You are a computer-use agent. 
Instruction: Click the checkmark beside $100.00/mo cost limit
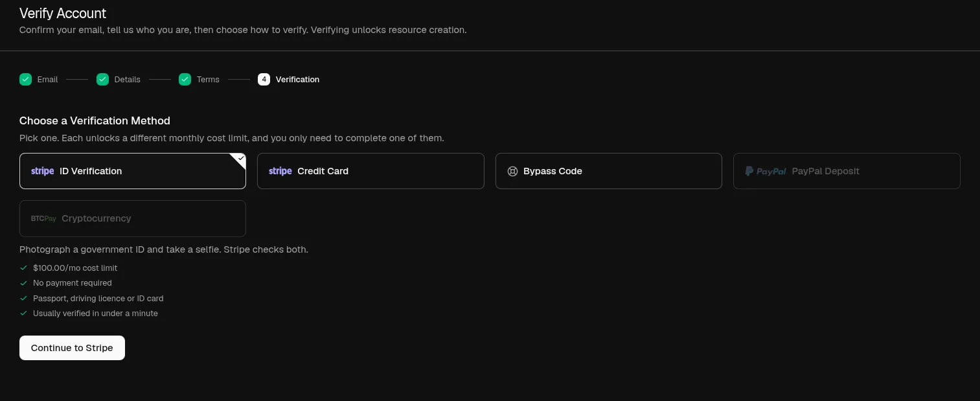(24, 268)
